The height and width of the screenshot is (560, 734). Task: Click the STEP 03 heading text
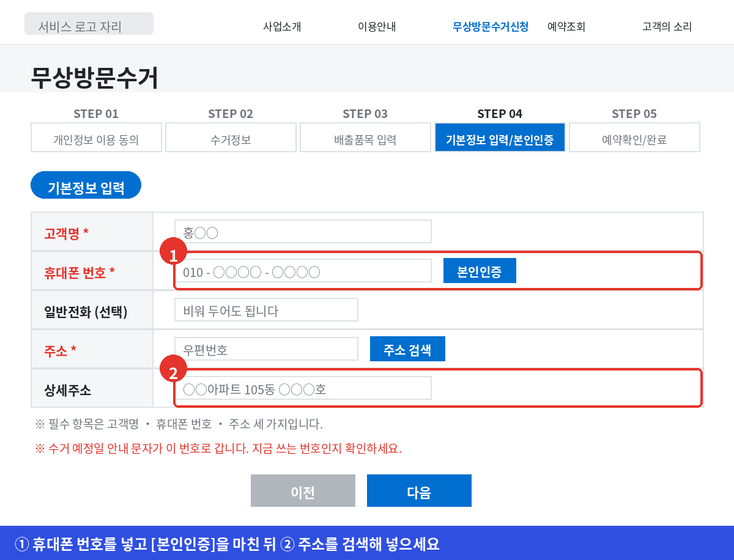365,114
